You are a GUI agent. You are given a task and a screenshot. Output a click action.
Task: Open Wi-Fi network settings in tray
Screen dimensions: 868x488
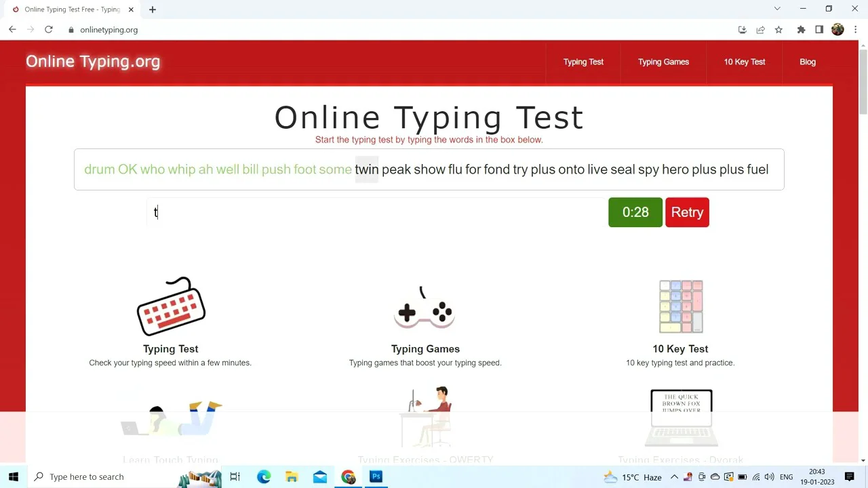(756, 477)
